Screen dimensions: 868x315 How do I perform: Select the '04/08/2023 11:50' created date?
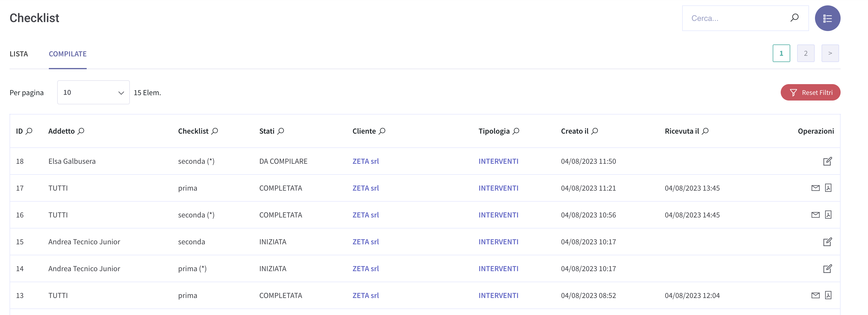[588, 161]
